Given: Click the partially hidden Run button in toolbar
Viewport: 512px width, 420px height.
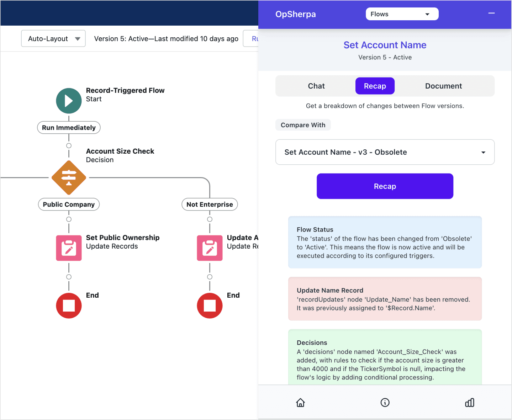Looking at the screenshot, I should (251, 38).
